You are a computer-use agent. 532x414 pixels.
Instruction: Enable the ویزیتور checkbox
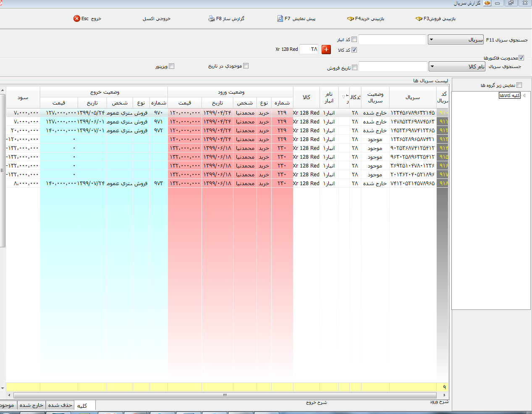pyautogui.click(x=171, y=66)
